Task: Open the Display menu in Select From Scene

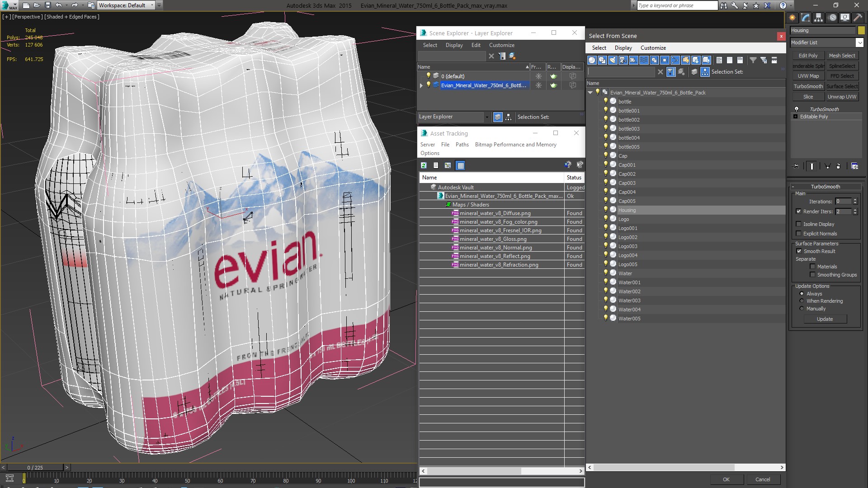Action: (x=623, y=48)
